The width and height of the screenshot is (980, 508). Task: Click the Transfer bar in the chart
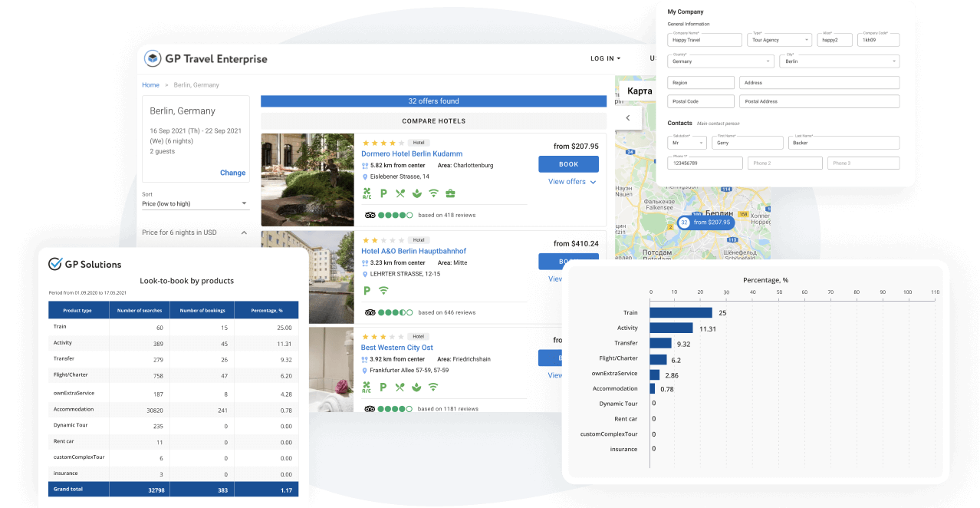tap(661, 344)
